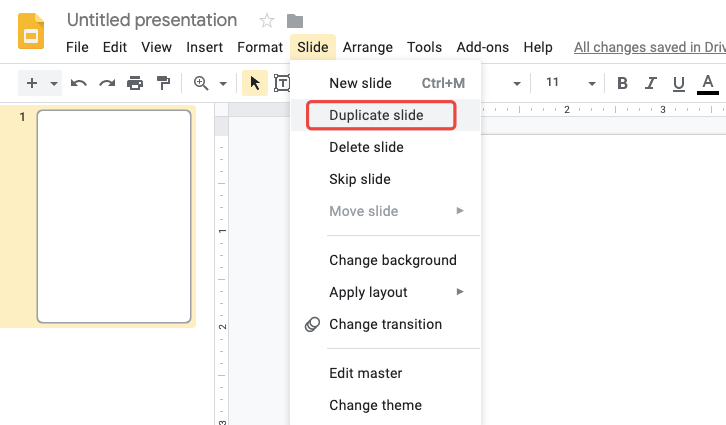
Task: Click the undo arrow icon
Action: coord(79,83)
